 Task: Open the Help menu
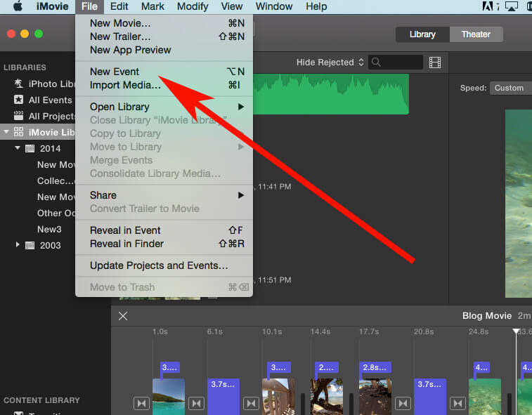(x=316, y=6)
